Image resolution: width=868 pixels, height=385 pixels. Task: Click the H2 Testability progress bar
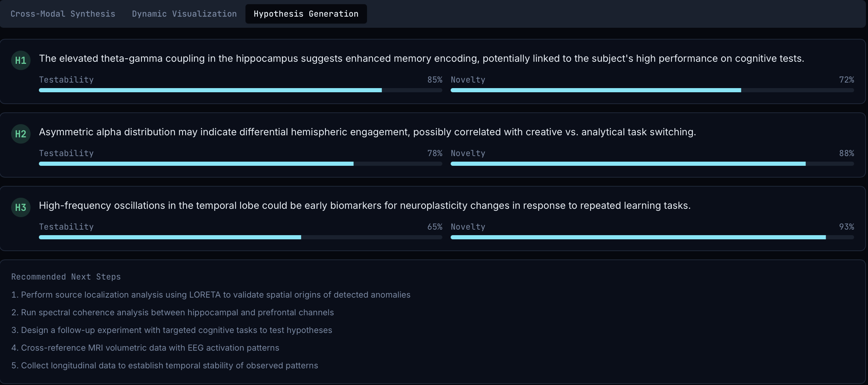[x=240, y=164]
